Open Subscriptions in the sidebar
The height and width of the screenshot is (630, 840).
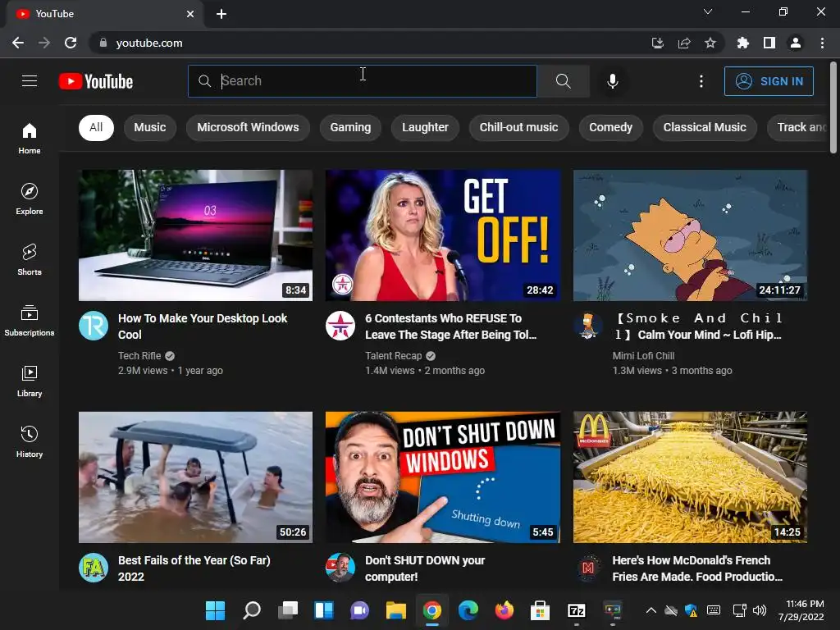point(30,321)
